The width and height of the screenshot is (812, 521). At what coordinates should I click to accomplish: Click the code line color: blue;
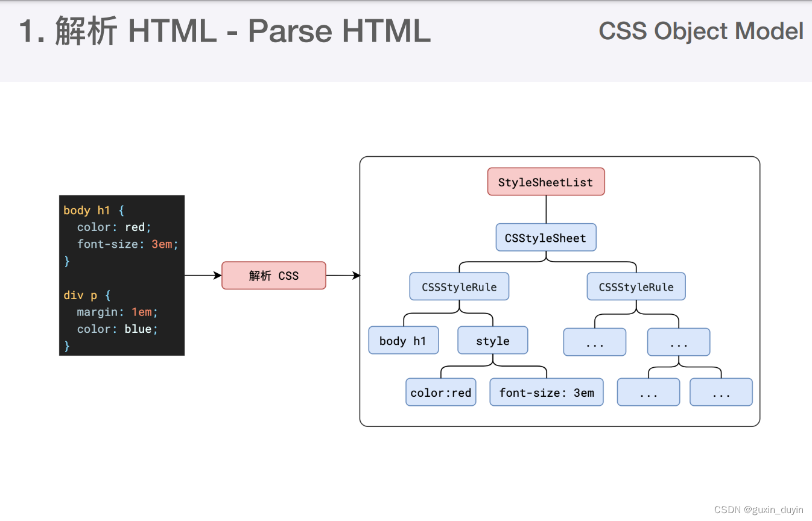118,329
